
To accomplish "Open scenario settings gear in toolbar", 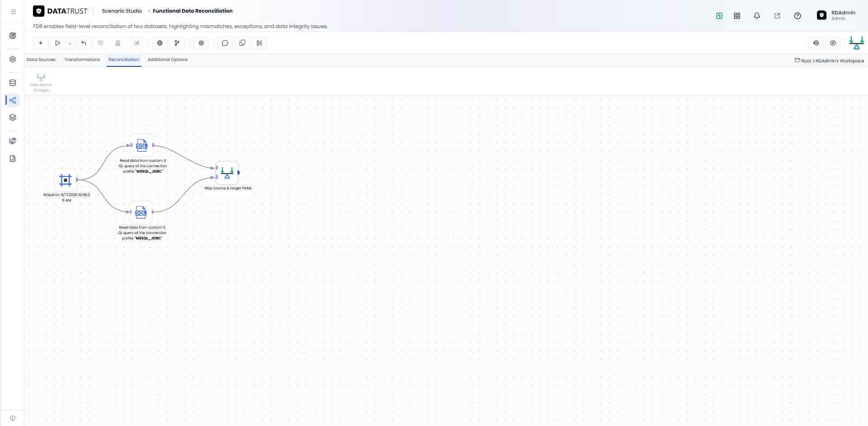I will [201, 43].
